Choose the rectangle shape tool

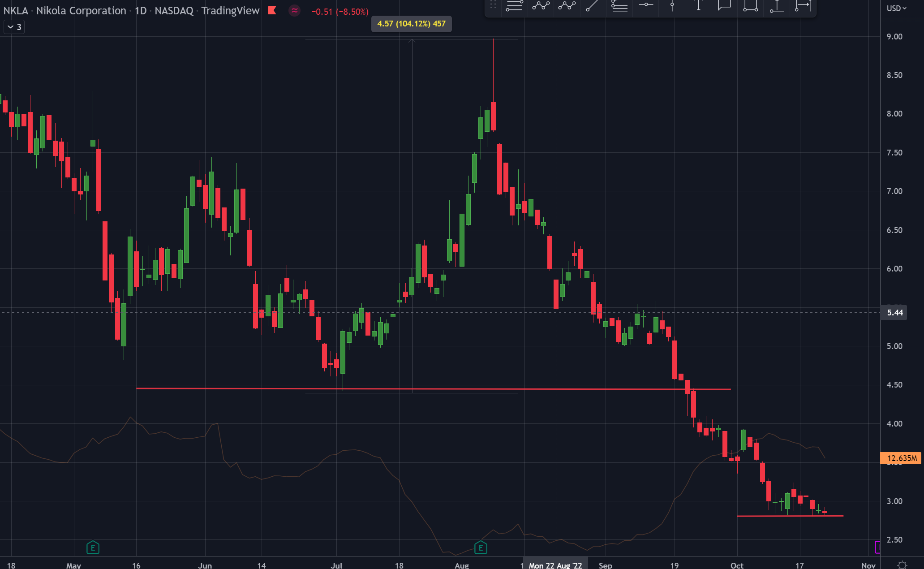(x=750, y=5)
